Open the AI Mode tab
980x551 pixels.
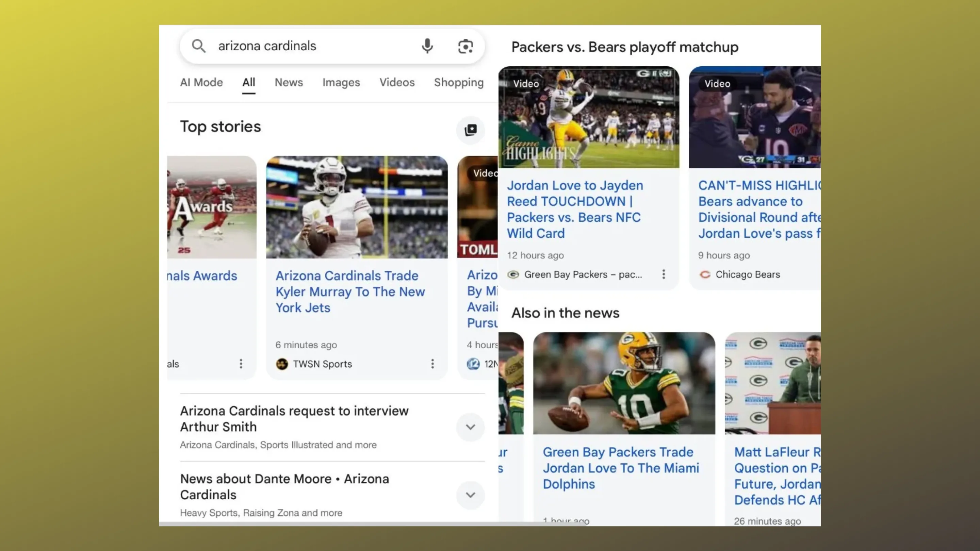click(x=201, y=83)
